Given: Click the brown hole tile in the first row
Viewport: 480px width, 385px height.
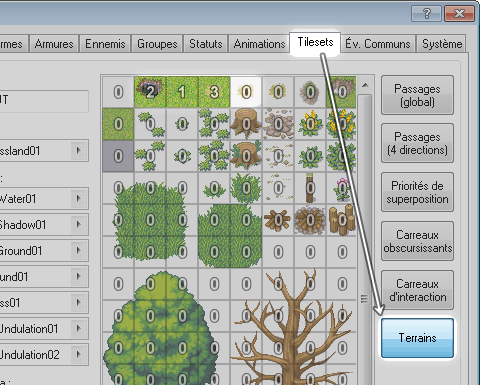Looking at the screenshot, I should pos(310,92).
